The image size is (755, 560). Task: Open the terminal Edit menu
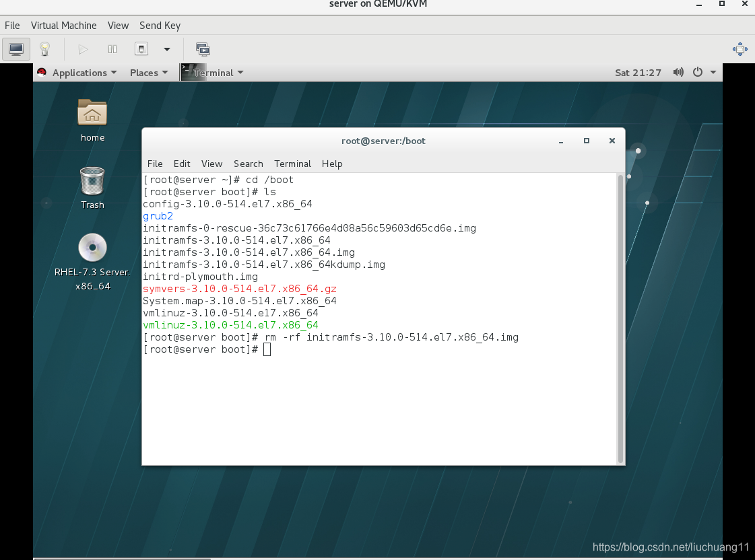coord(182,164)
